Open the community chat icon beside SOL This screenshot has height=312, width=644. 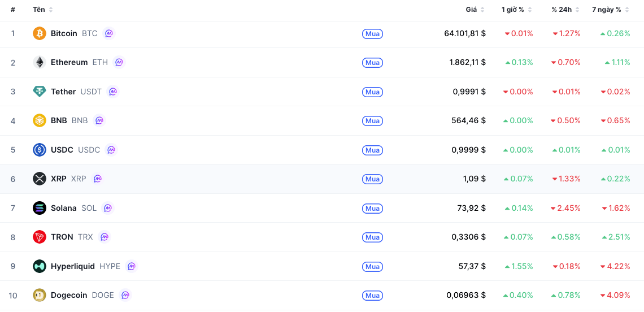click(x=107, y=208)
